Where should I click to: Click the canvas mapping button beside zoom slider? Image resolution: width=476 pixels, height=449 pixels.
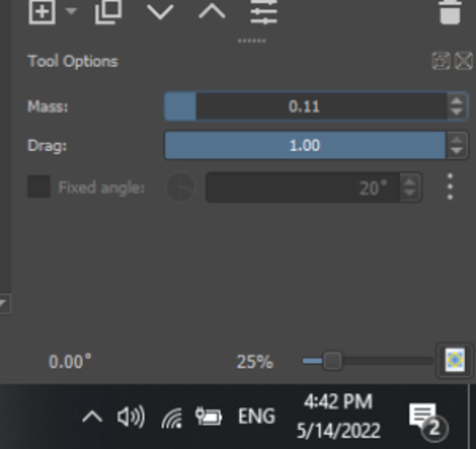pos(455,360)
